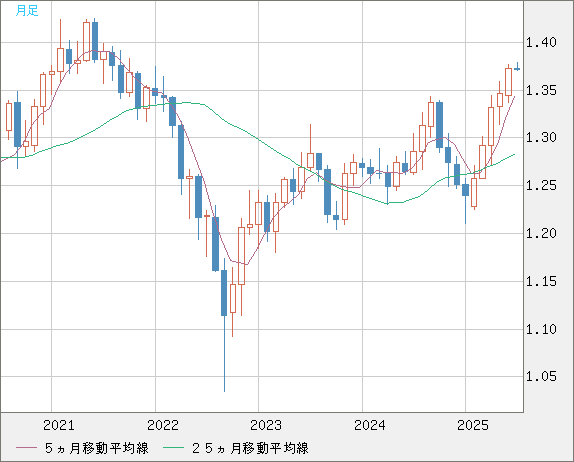Viewport: 574px width, 462px height.
Task: Click the 2024 year axis label
Action: pos(370,425)
